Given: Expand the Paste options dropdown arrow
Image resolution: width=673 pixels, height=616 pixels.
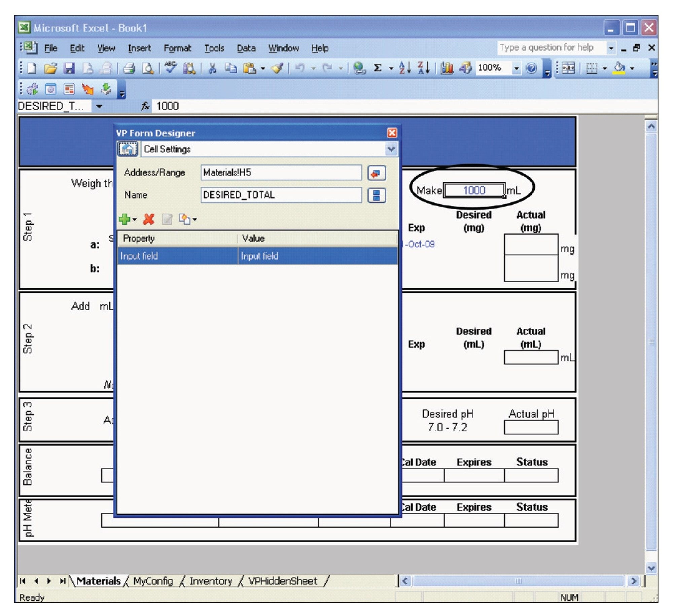Looking at the screenshot, I should click(x=263, y=69).
